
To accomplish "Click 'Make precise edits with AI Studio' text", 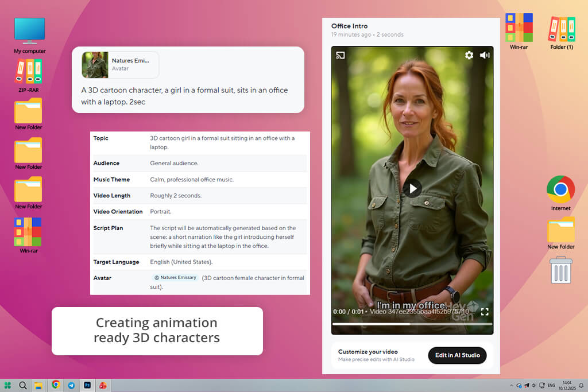I will [376, 359].
